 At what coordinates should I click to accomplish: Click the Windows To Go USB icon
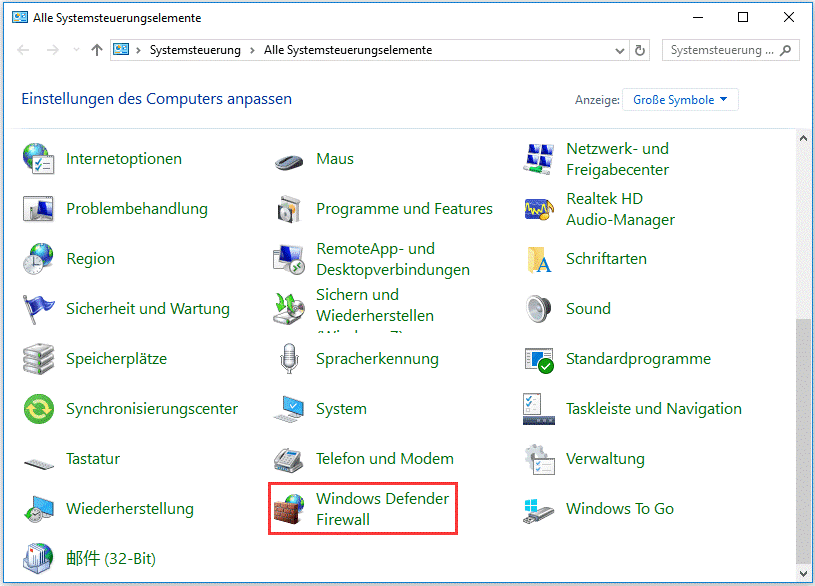pos(538,511)
